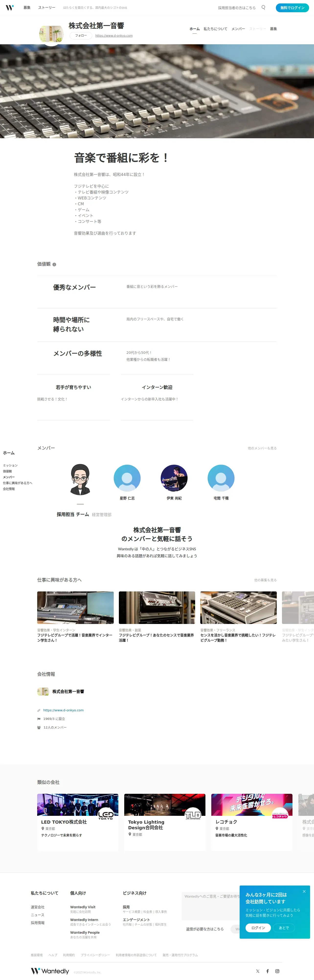
Task: Click あとで in the popup
Action: coord(284,928)
